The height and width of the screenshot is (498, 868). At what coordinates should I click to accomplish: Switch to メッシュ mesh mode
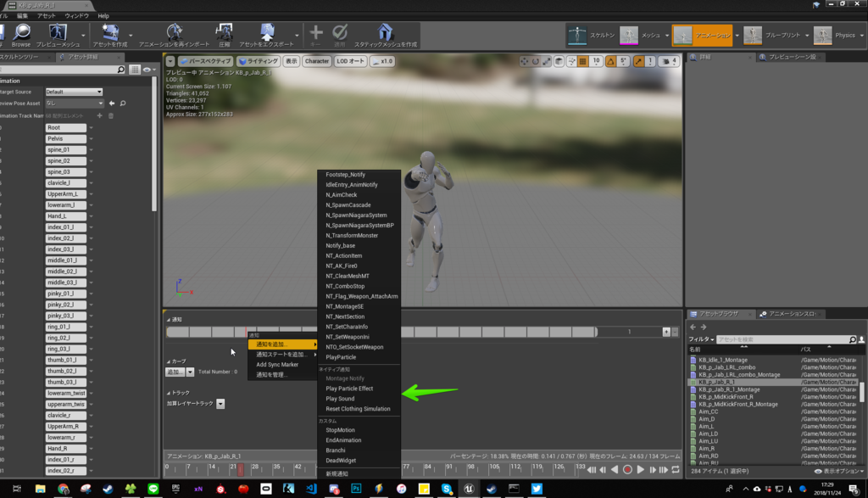click(x=641, y=35)
